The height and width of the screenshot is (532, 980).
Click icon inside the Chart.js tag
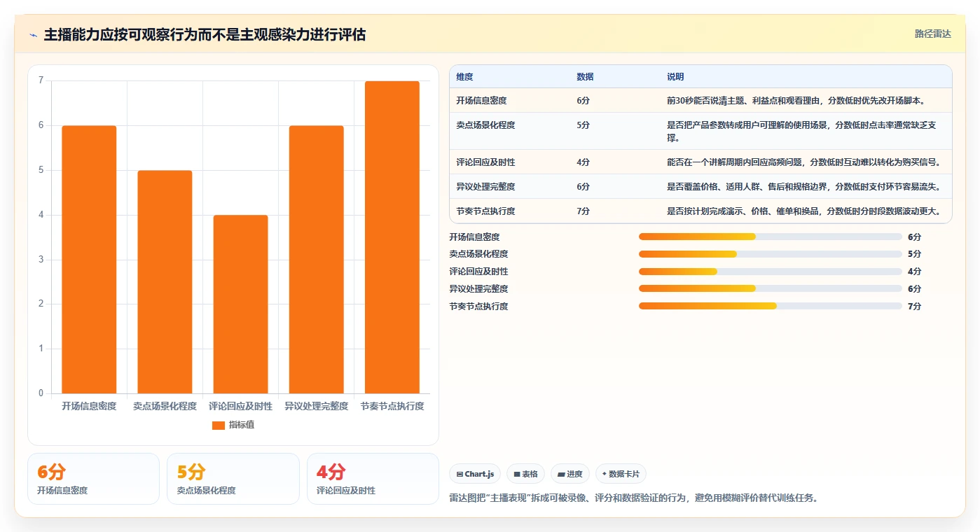pos(460,475)
